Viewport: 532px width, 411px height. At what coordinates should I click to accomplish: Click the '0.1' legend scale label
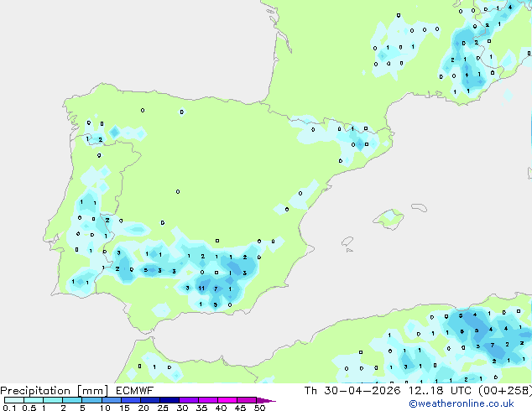click(x=9, y=408)
